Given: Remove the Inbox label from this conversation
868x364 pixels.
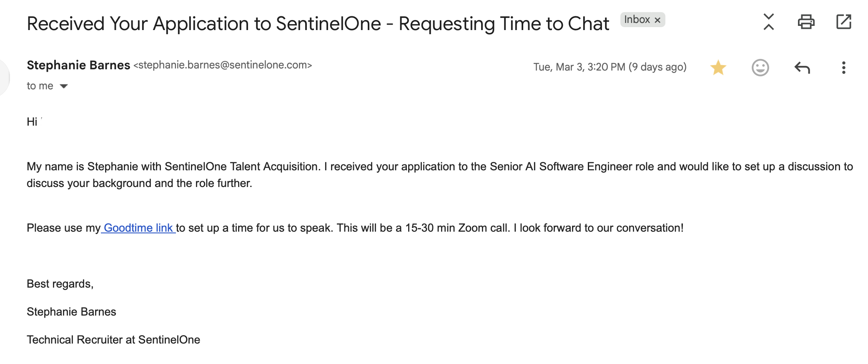Looking at the screenshot, I should (658, 19).
